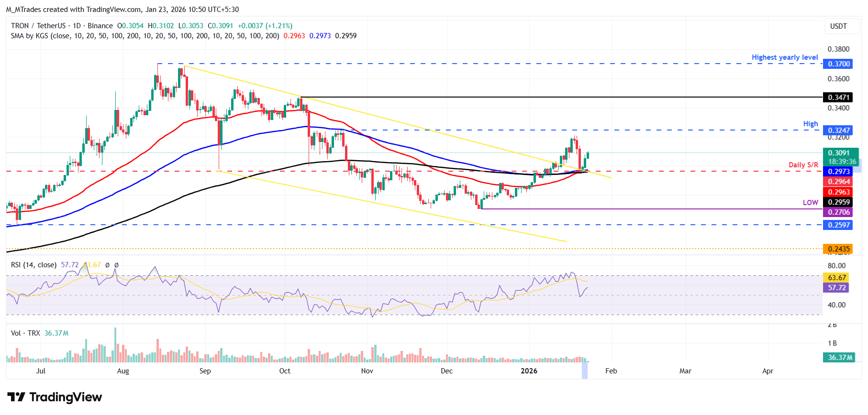
Task: Click the 0.3700 highest yearly level label
Action: (837, 64)
